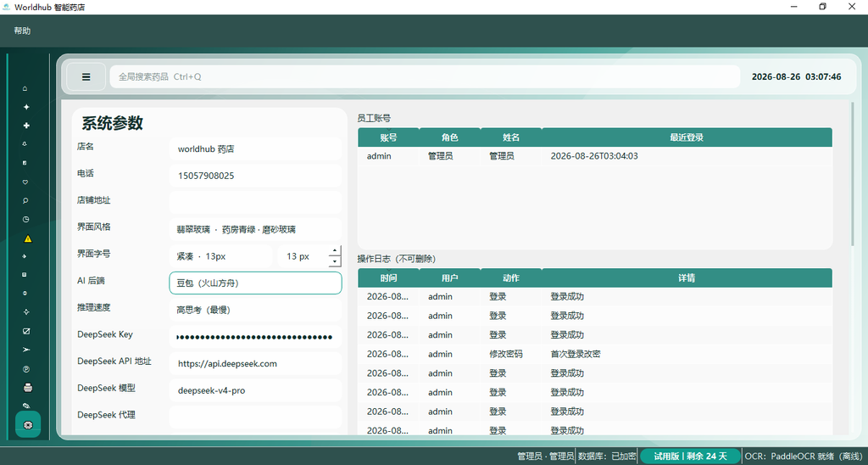Edit the DeepSeek API 地址 field

(255, 363)
